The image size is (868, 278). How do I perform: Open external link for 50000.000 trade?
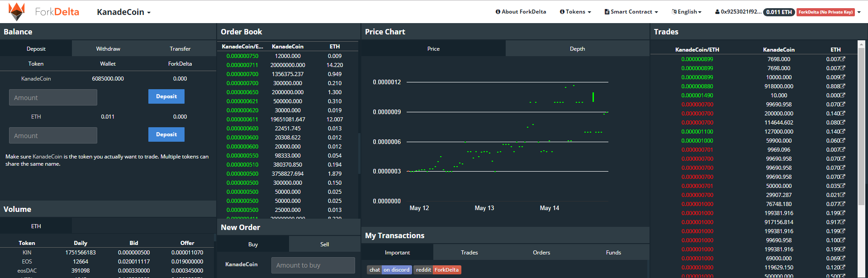click(x=843, y=186)
